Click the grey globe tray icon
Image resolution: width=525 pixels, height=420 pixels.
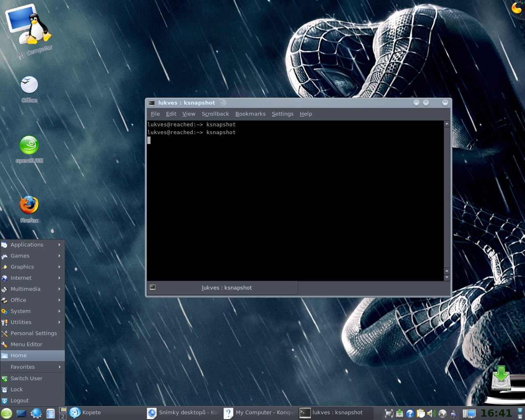point(442,413)
